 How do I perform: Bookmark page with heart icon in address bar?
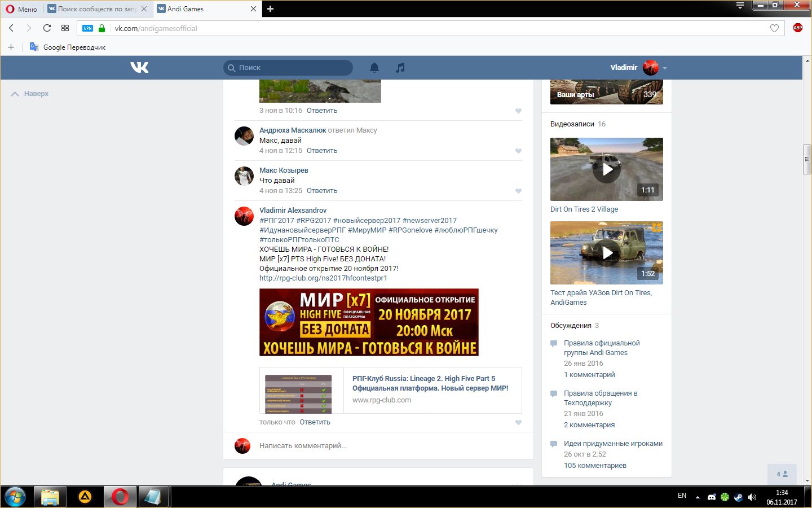(x=774, y=28)
